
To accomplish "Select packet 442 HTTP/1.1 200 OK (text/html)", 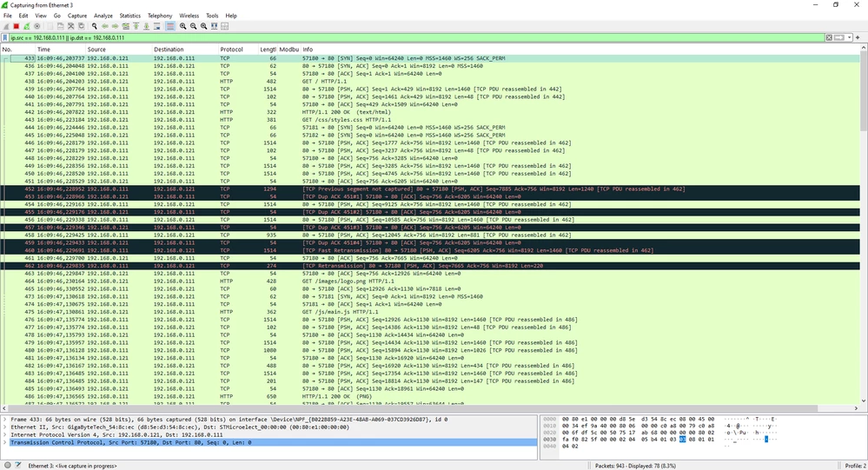I will click(x=430, y=112).
